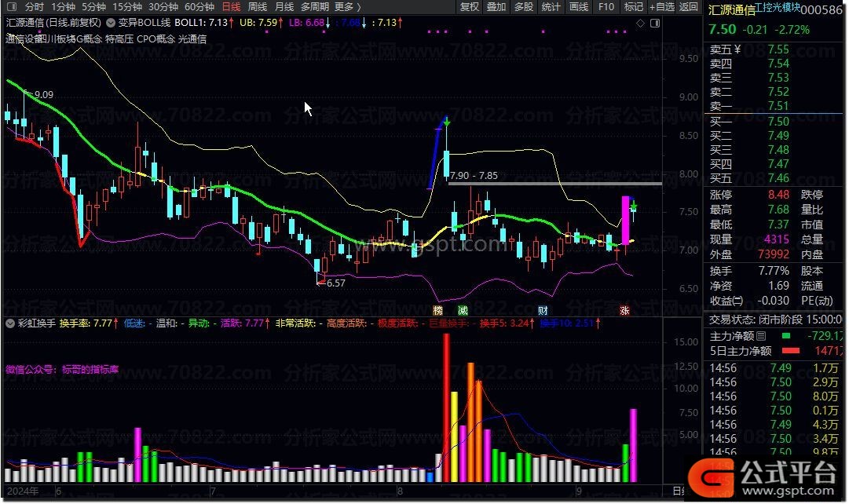This screenshot has height=504, width=849.
Task: Click the 财 event marker on chart
Action: pyautogui.click(x=543, y=310)
